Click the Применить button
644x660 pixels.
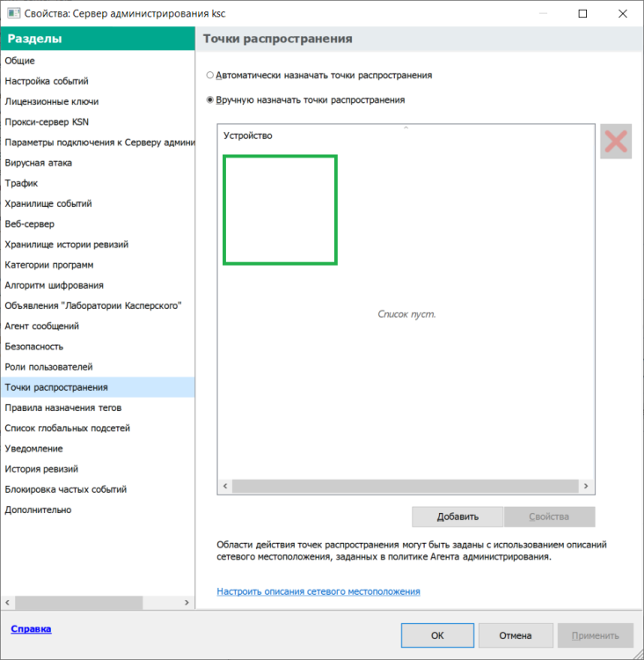pyautogui.click(x=596, y=635)
